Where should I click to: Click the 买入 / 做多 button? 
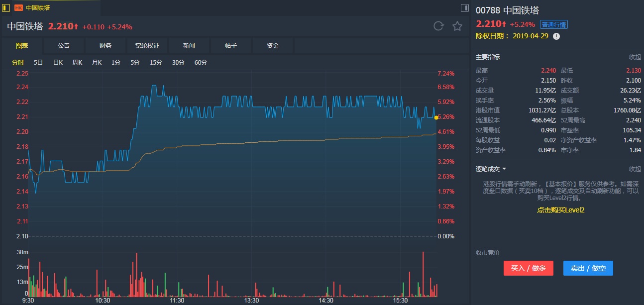click(x=529, y=268)
